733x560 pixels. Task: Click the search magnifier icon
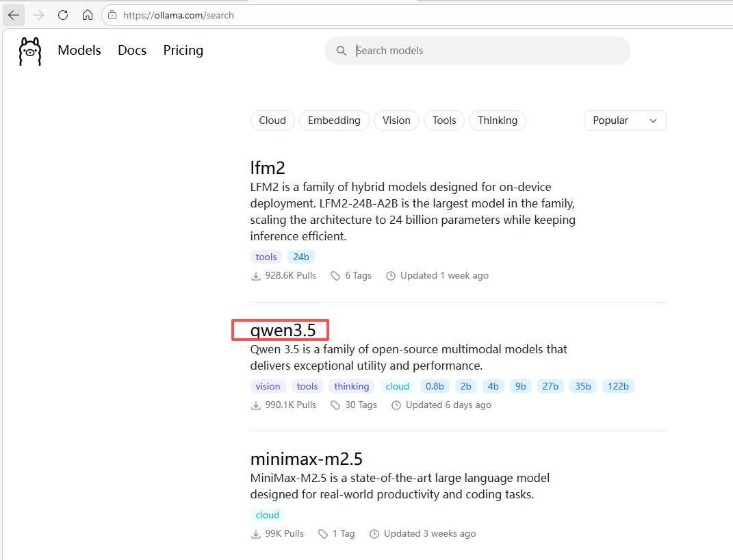(342, 51)
